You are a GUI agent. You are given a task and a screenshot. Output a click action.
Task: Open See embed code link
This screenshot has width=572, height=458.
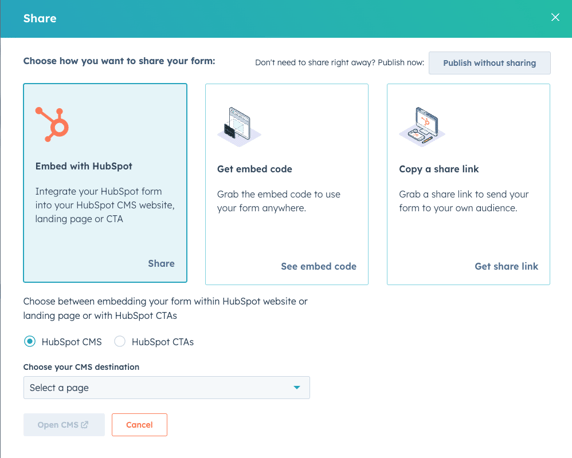click(318, 266)
